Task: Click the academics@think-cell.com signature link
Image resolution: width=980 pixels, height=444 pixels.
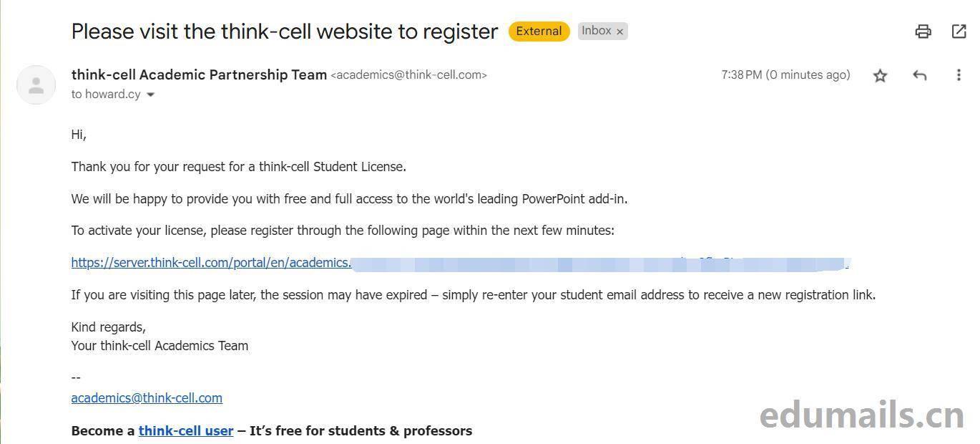Action: (x=147, y=398)
